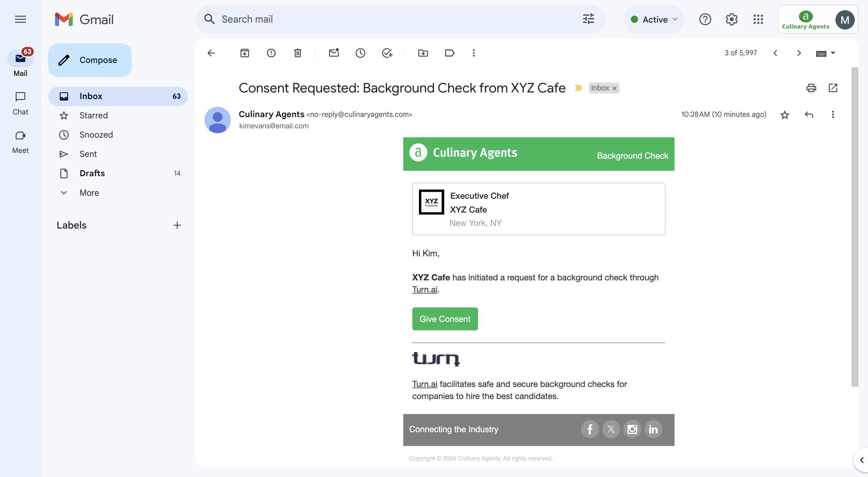The width and height of the screenshot is (868, 477).
Task: Add email to Google Tasks
Action: [387, 53]
